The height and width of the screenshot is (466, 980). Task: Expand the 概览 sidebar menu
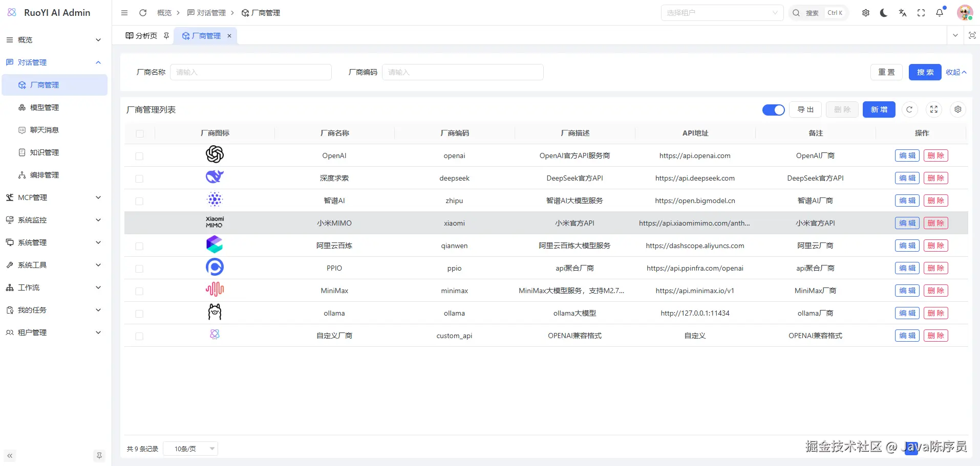54,40
